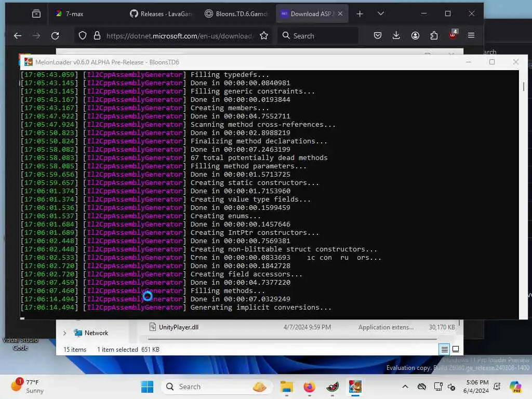Click the MelonLoader console vertical scrollbar
Viewport: 532px width, 399px height.
[x=524, y=87]
